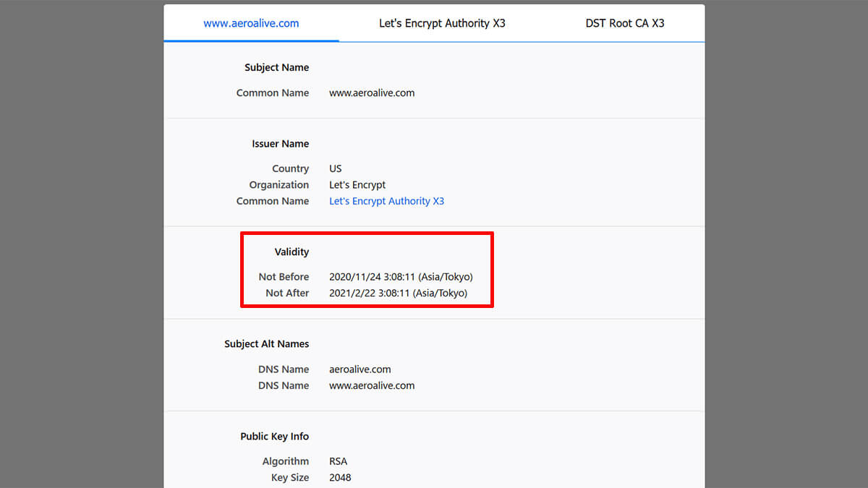This screenshot has height=488, width=868.
Task: Select the Key Size value 2048
Action: [x=340, y=477]
